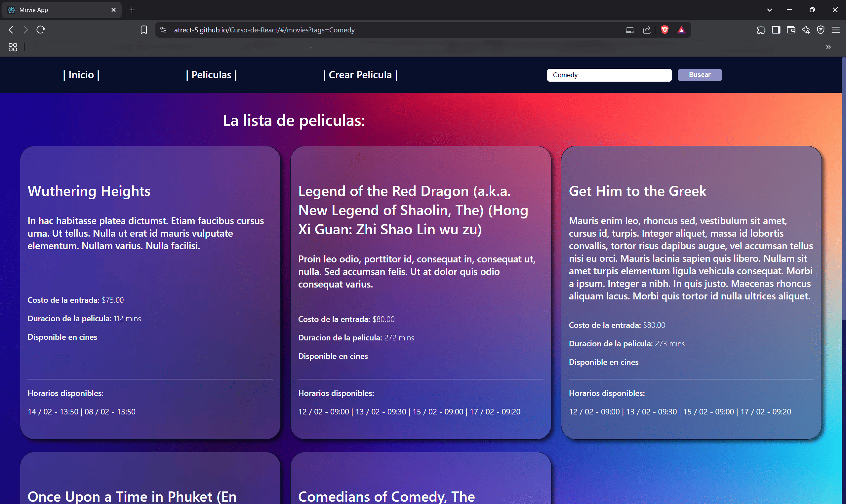This screenshot has height=504, width=846.
Task: Open the Brave Shields lion icon
Action: [665, 30]
